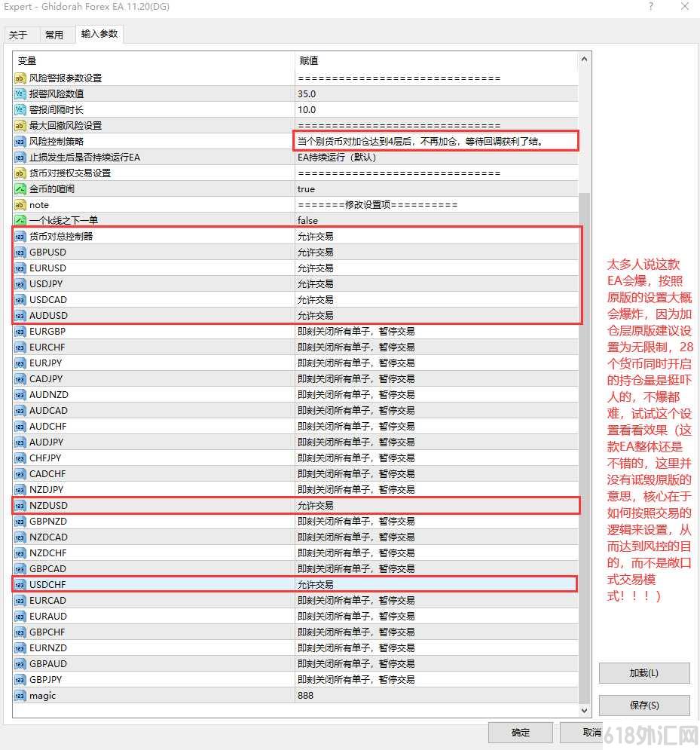Open the 货币对总控制器 允许交易 dropdown
Image resolution: width=700 pixels, height=750 pixels.
click(x=436, y=236)
